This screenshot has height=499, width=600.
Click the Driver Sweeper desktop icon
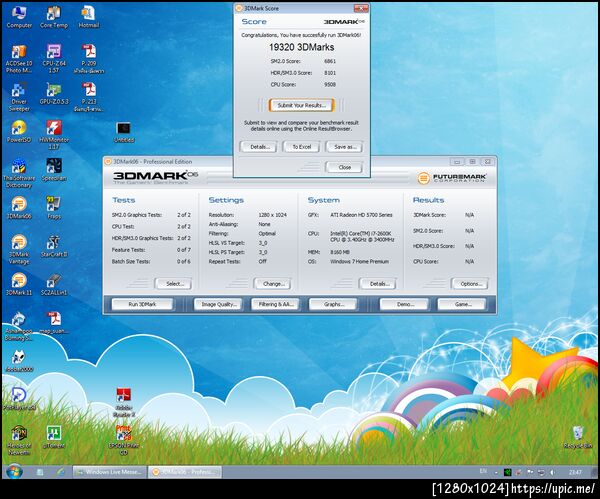click(x=19, y=97)
